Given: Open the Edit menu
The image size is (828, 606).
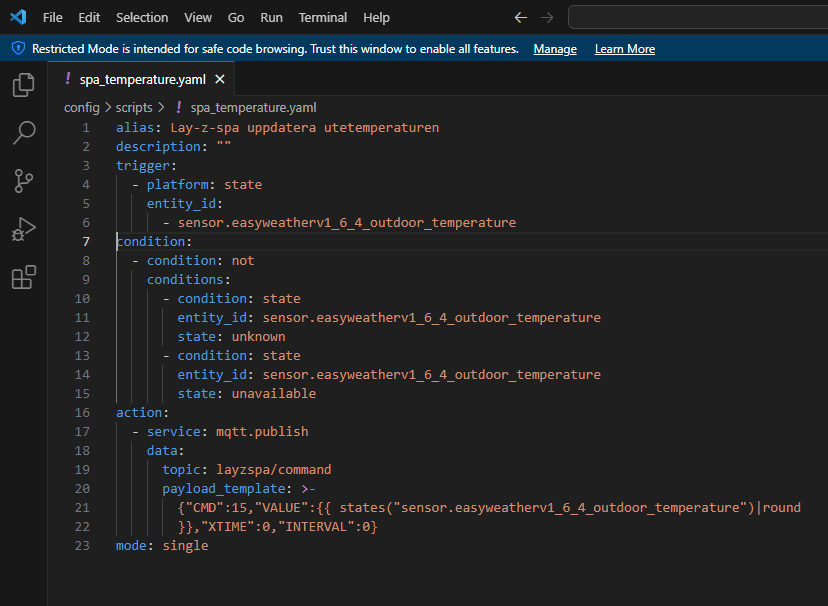Looking at the screenshot, I should pyautogui.click(x=89, y=17).
